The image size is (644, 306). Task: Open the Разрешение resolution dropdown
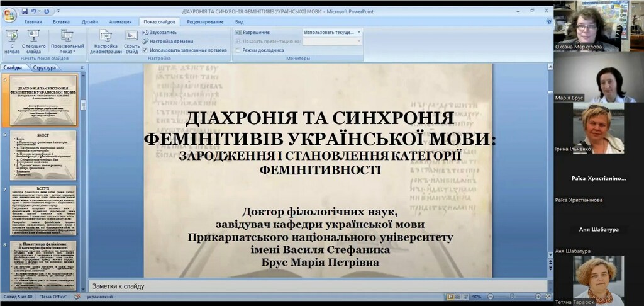coord(332,32)
